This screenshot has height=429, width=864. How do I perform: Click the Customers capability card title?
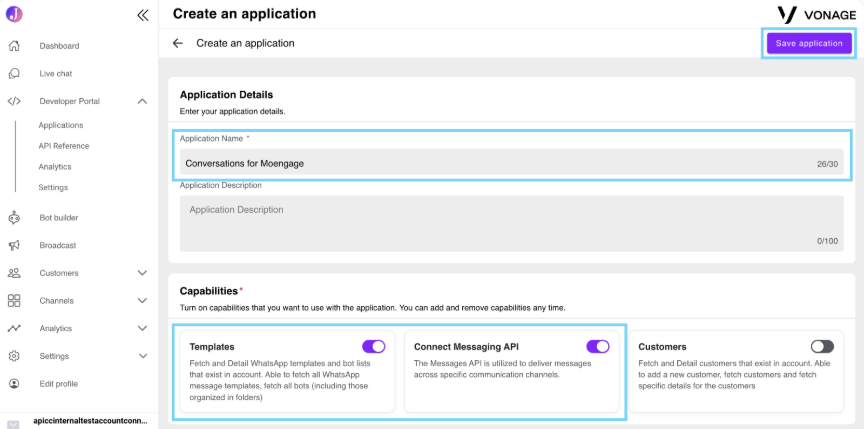pos(662,347)
